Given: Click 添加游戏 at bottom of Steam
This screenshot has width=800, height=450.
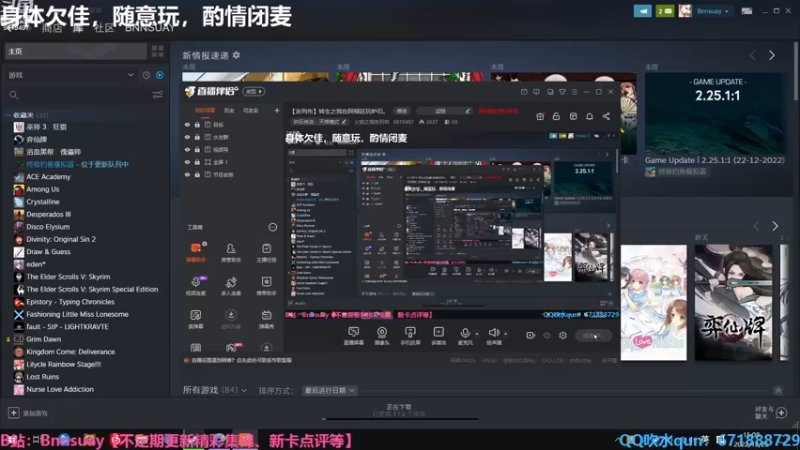Looking at the screenshot, I should (x=29, y=413).
